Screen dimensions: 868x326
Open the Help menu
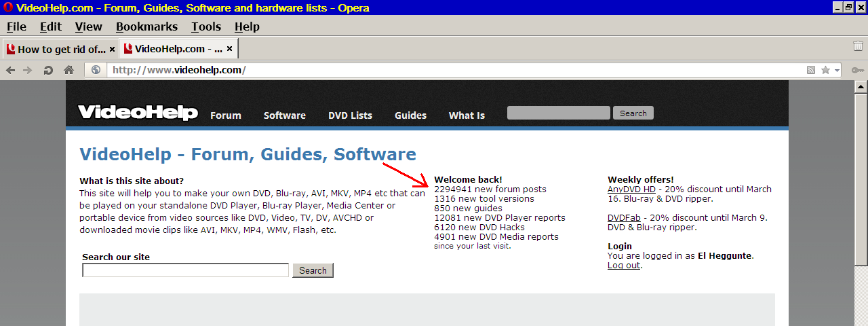pos(247,26)
